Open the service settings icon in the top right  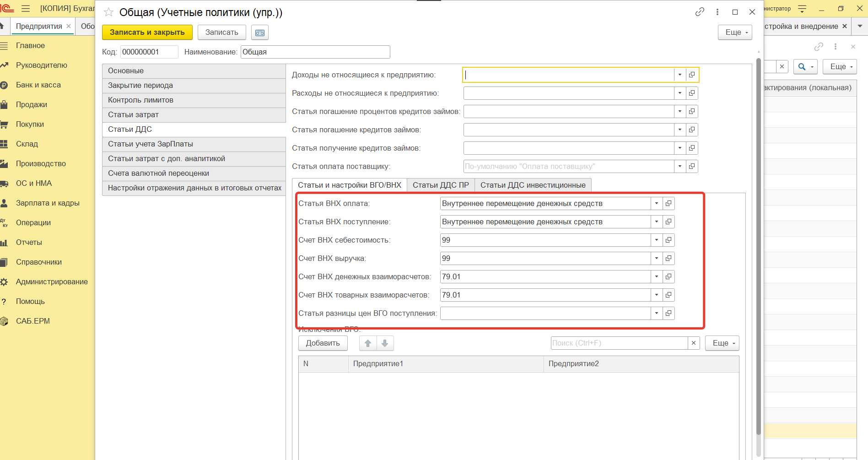(802, 9)
